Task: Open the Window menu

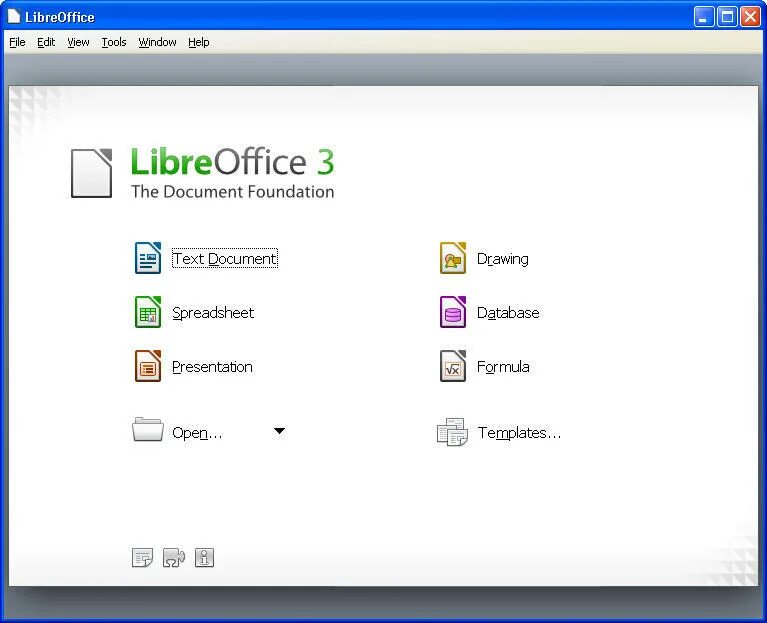Action: [x=158, y=42]
